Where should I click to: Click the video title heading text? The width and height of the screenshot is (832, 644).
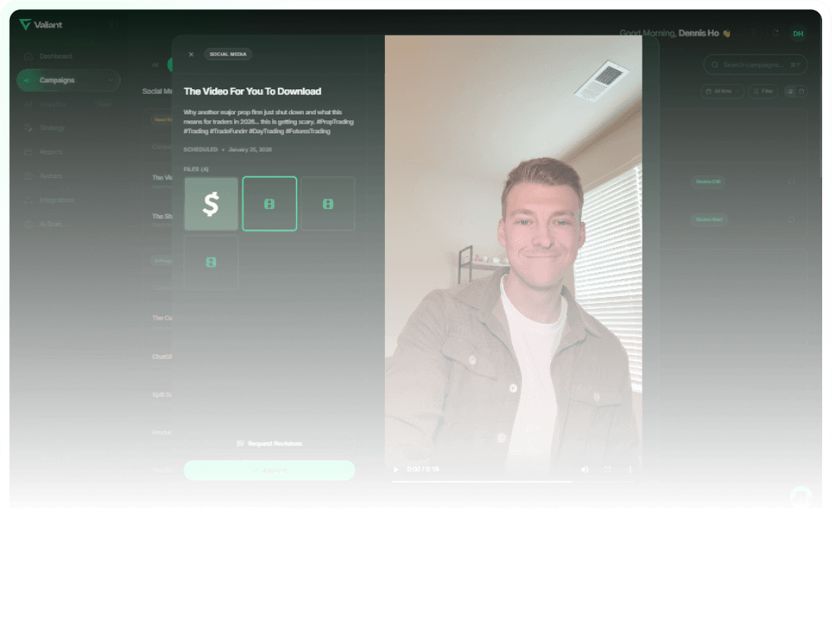tap(252, 91)
